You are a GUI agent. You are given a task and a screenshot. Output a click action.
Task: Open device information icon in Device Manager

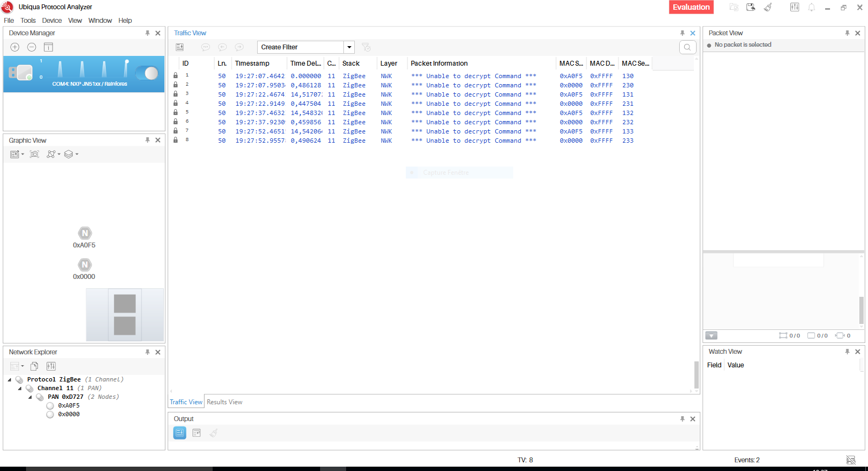[48, 47]
